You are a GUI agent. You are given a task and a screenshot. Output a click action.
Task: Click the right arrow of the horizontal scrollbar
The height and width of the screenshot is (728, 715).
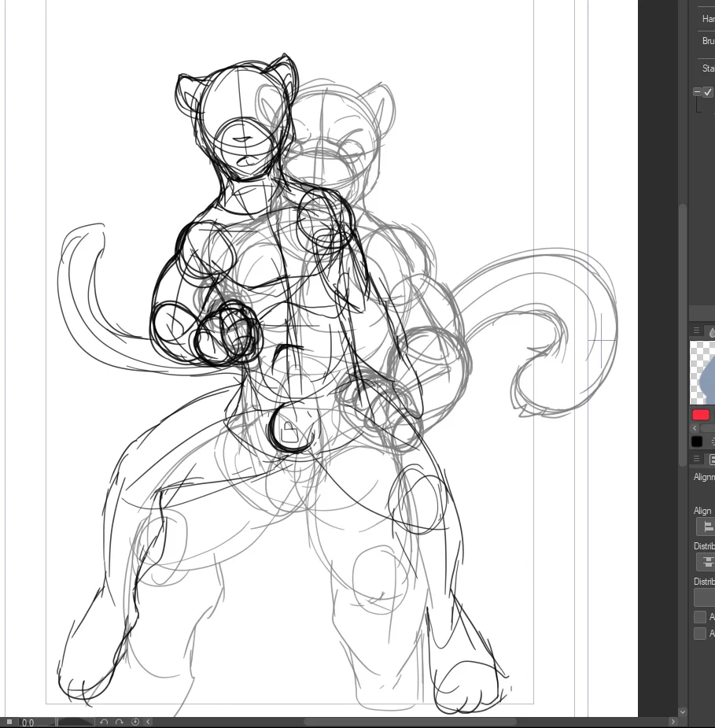pyautogui.click(x=674, y=722)
